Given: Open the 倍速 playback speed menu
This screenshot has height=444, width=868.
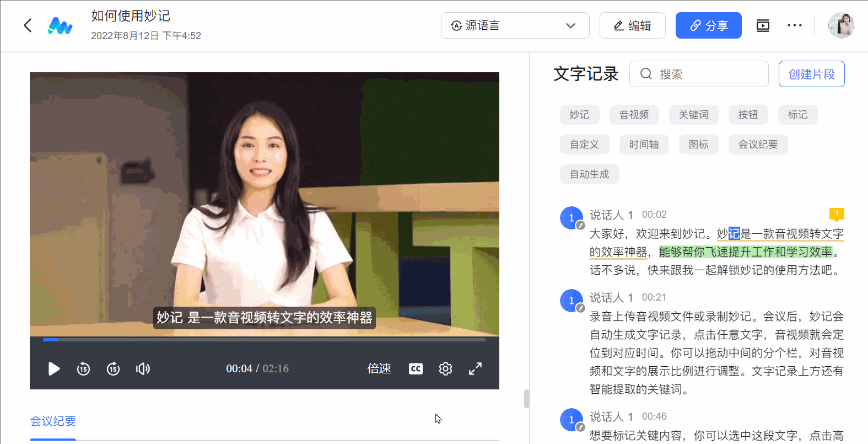Looking at the screenshot, I should tap(379, 368).
